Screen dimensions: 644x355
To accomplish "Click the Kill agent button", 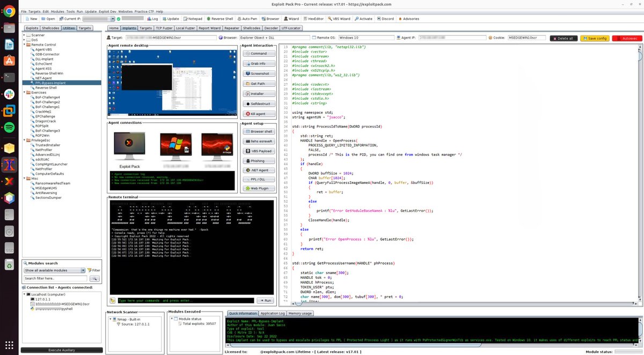I will pyautogui.click(x=259, y=114).
